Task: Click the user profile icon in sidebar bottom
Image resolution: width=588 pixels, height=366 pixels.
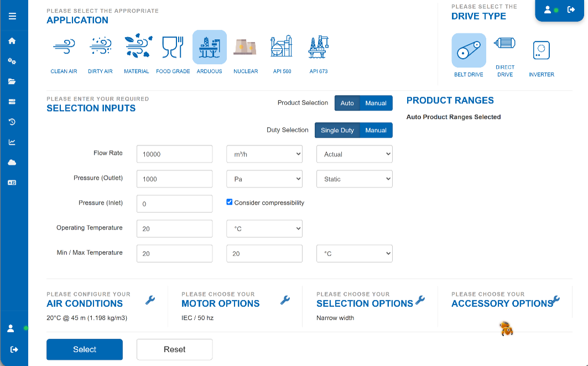Action: point(11,328)
